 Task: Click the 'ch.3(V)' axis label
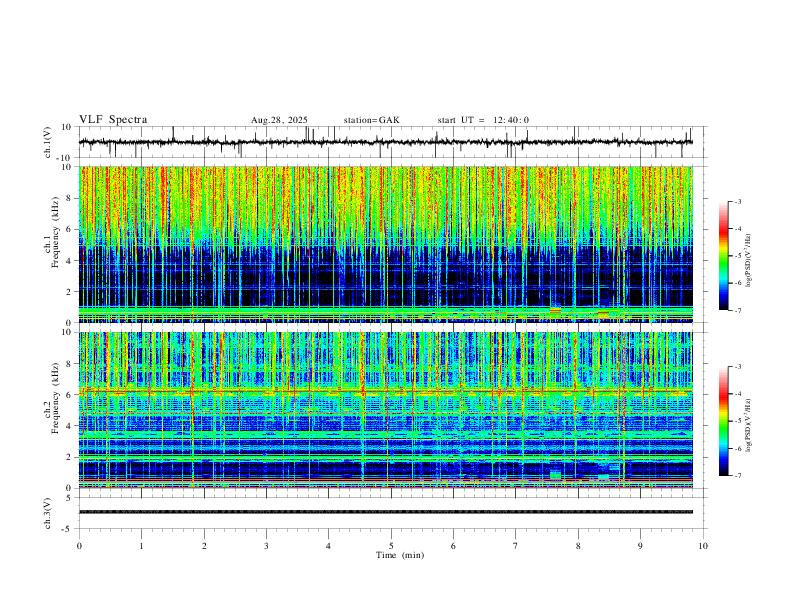[48, 513]
